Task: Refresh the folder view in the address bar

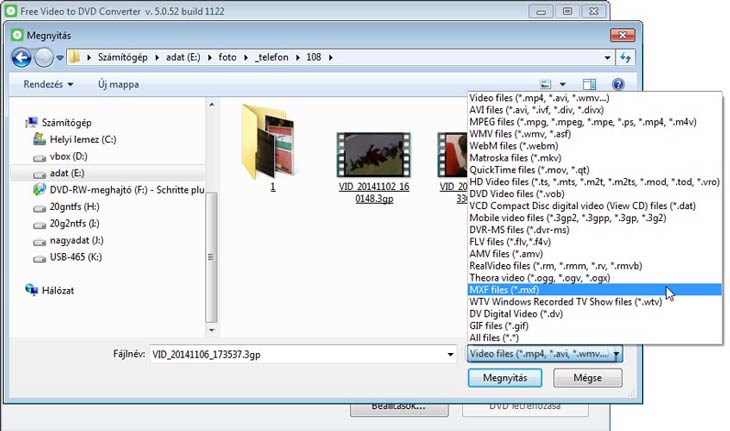Action: click(625, 58)
